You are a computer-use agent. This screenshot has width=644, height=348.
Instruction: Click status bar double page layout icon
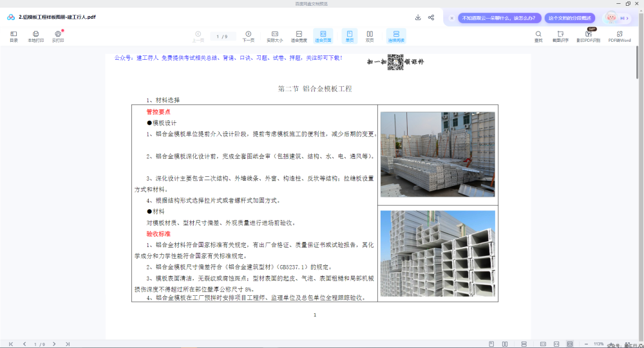[x=505, y=344]
